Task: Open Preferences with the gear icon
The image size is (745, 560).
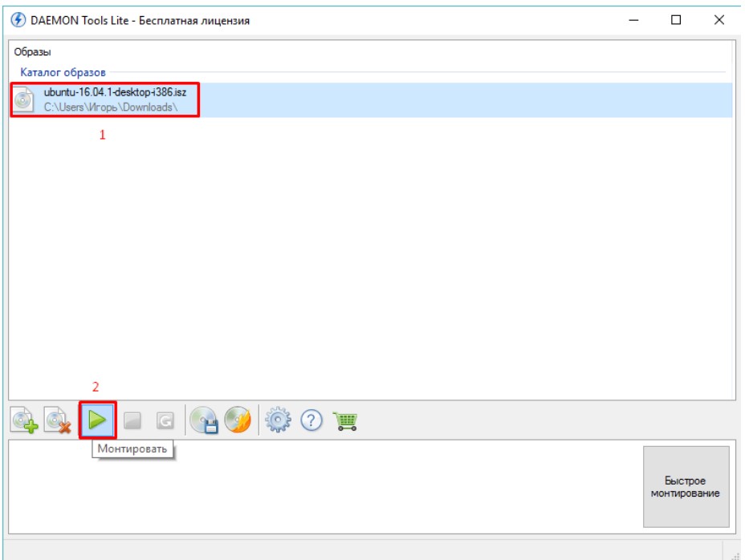Action: (278, 420)
